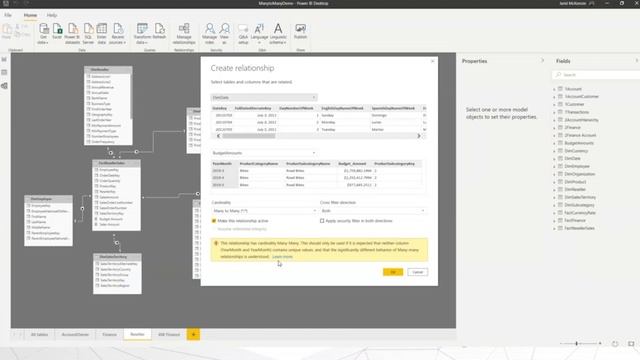This screenshot has height=360, width=640.
Task: Switch to the Finance layout tab
Action: 109,335
